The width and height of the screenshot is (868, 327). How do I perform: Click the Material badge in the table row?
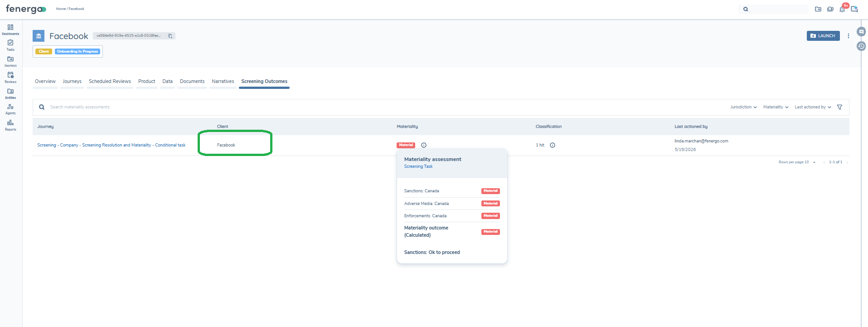(406, 145)
